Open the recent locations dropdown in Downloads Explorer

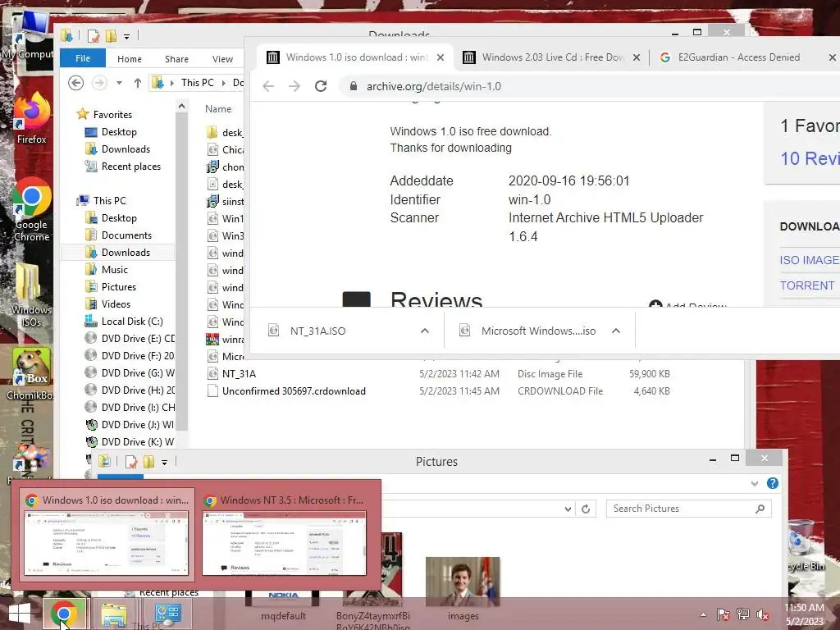[119, 83]
